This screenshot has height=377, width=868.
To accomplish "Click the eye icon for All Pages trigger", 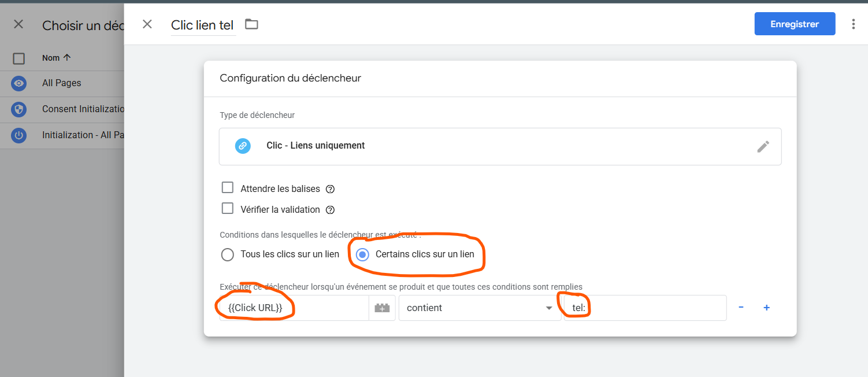I will tap(19, 83).
